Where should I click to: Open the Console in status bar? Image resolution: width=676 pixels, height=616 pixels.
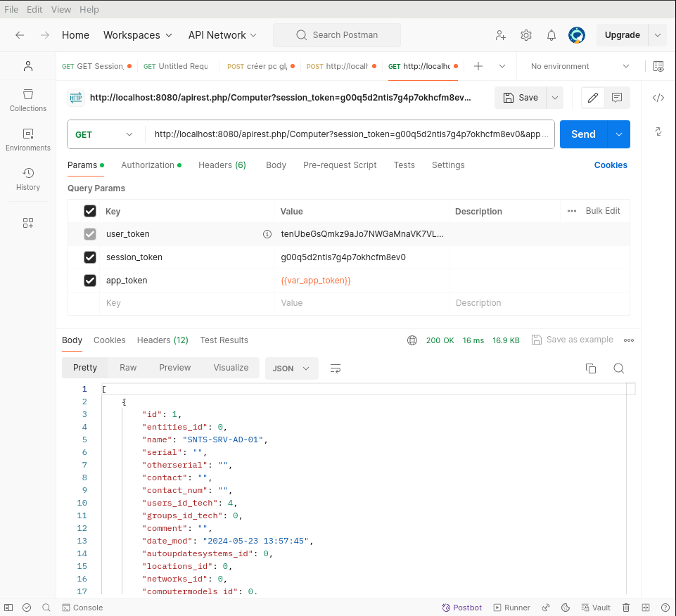[82, 608]
